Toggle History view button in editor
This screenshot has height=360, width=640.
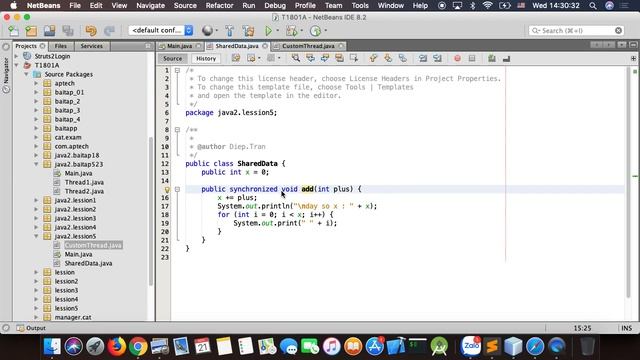tap(206, 58)
